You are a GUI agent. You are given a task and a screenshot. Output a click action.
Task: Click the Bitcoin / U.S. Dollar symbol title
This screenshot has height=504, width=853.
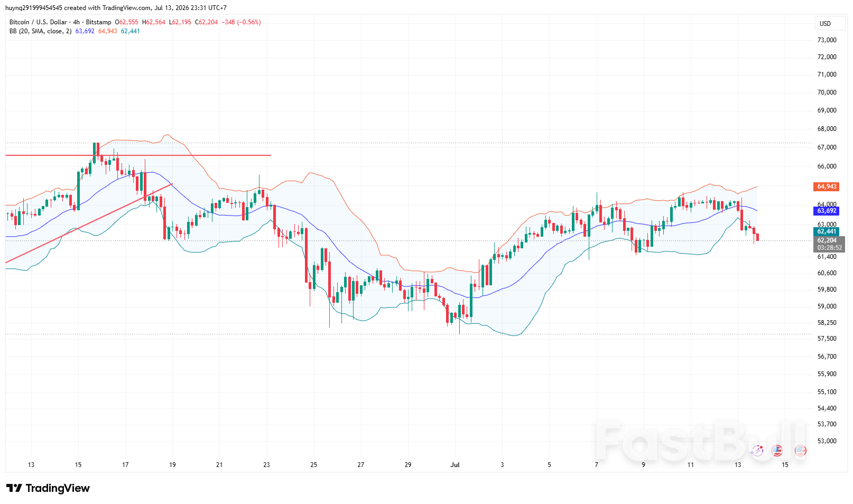point(39,22)
